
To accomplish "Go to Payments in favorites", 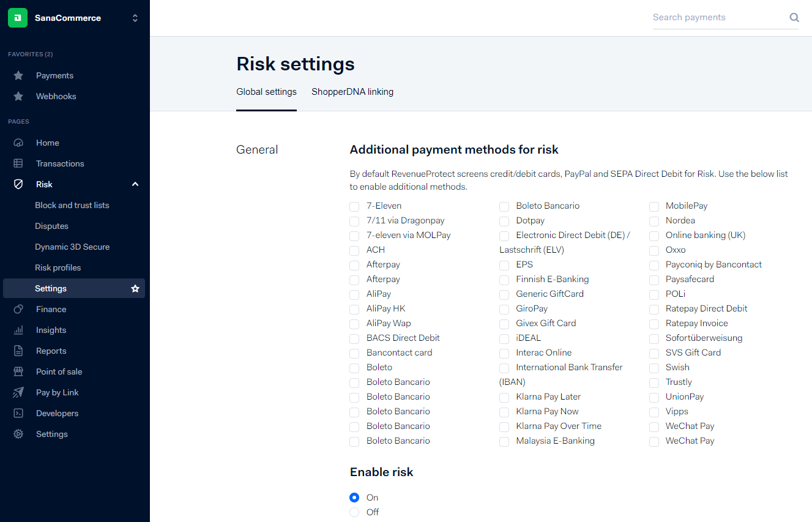I will 54,75.
